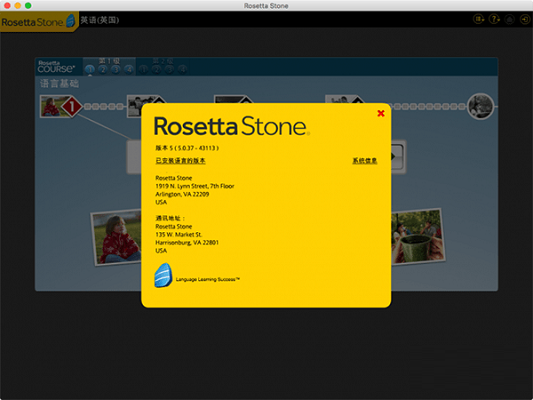The image size is (533, 400).
Task: Close the yellow About dialog with red X
Action: coord(381,114)
